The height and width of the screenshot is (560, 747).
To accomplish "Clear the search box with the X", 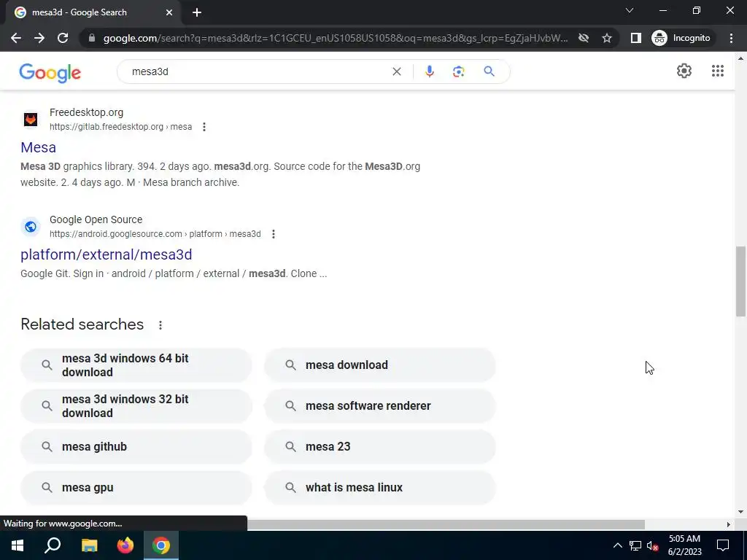I will pos(396,71).
